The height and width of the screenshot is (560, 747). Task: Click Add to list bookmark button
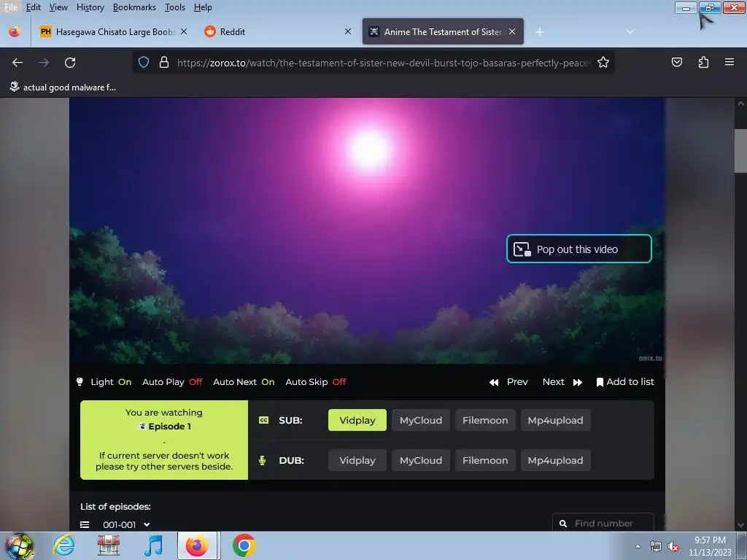pyautogui.click(x=625, y=382)
